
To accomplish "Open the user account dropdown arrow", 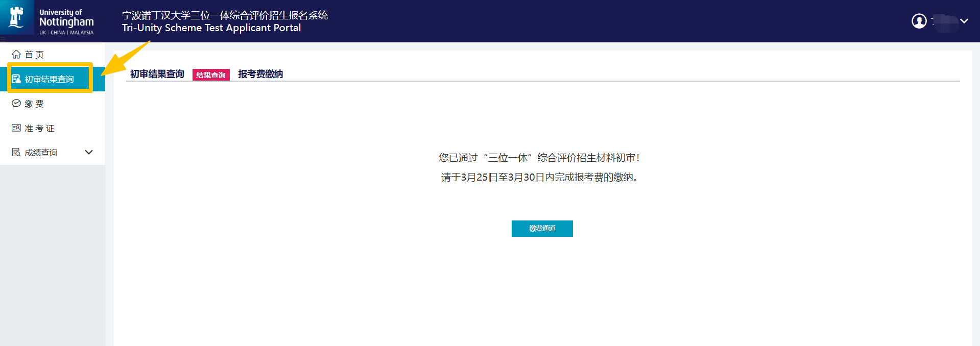I will (x=964, y=21).
